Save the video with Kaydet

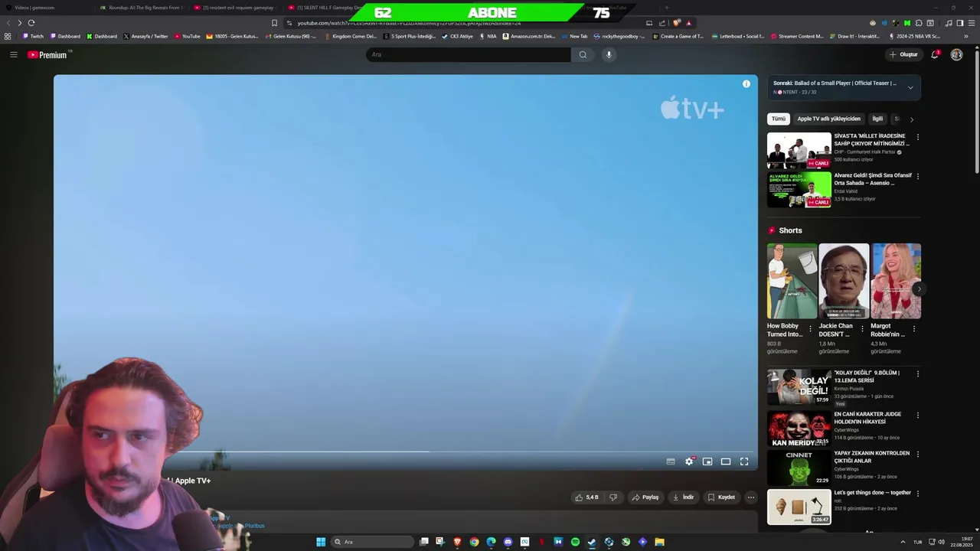721,497
